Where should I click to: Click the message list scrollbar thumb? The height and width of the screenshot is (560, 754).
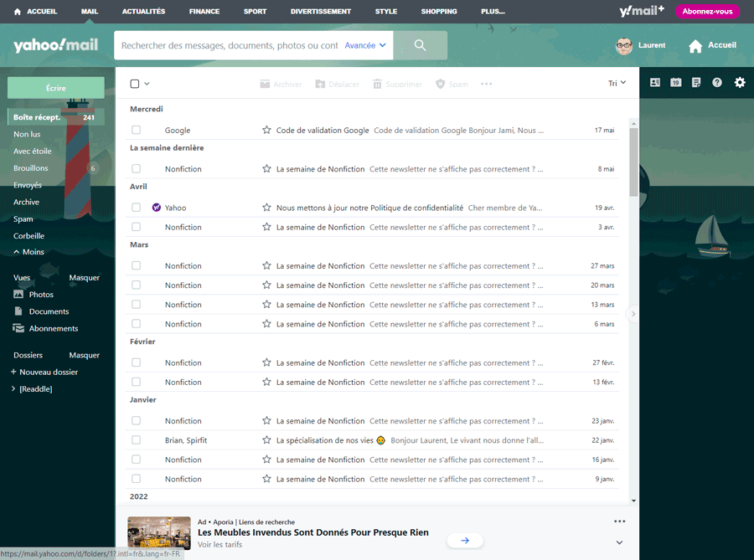click(634, 162)
